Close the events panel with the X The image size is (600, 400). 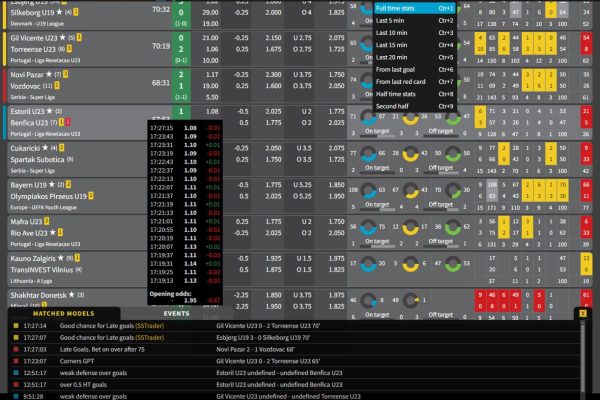(x=582, y=313)
